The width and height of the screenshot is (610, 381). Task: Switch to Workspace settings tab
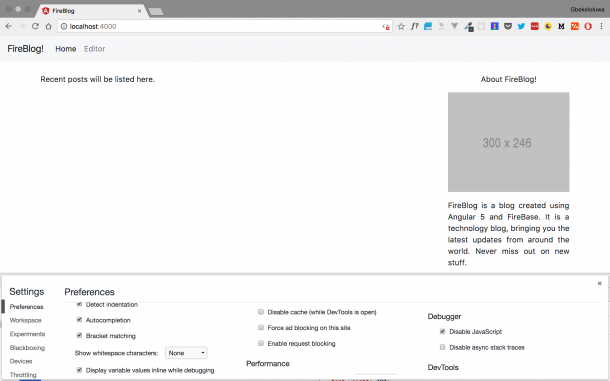click(x=26, y=320)
